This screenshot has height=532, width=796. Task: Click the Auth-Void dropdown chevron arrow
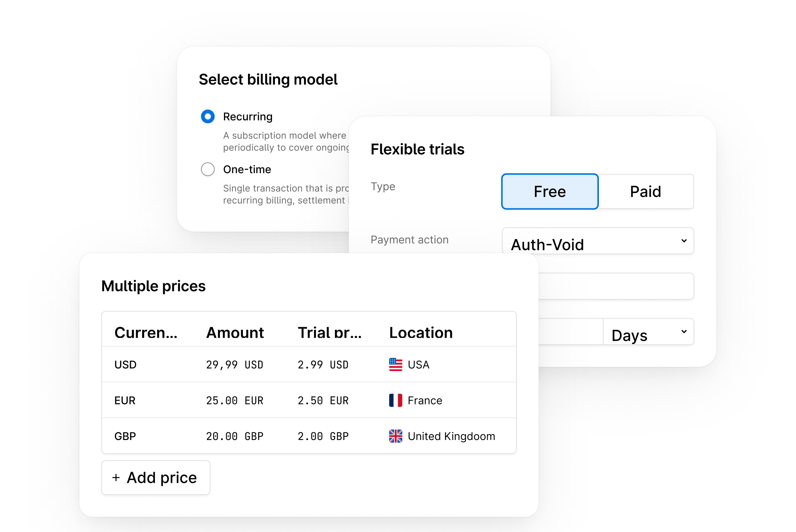(684, 241)
